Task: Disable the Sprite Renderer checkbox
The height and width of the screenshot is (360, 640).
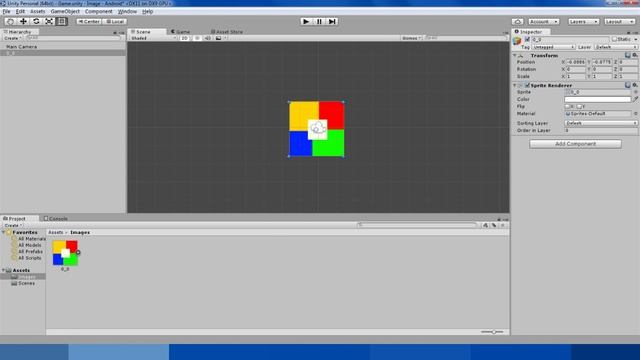Action: [x=527, y=85]
